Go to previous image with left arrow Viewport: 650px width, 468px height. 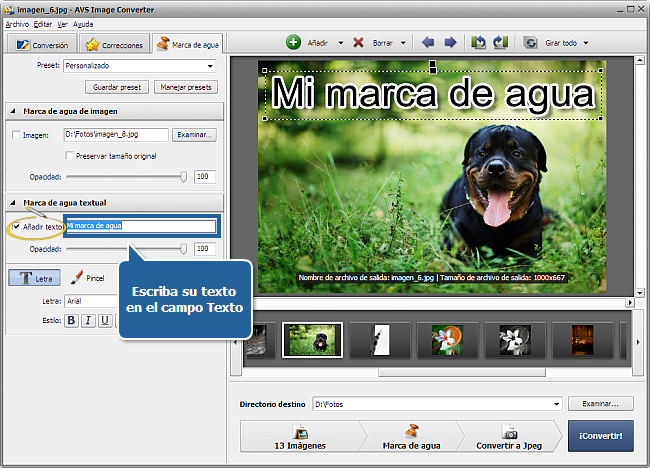click(429, 43)
